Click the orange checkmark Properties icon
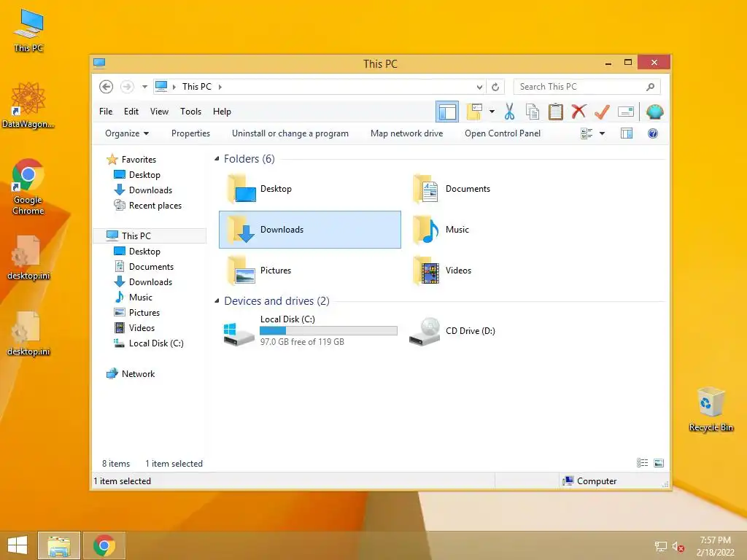This screenshot has width=747, height=560. click(x=602, y=112)
